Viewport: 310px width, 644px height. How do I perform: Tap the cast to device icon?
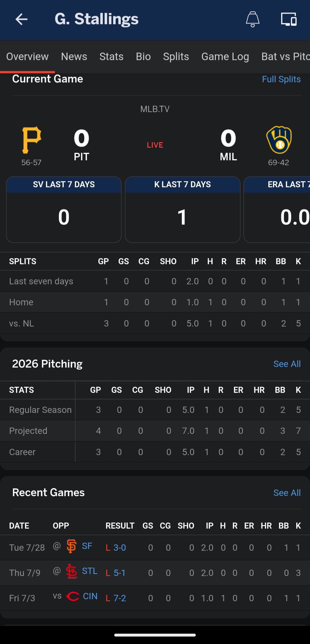tap(289, 19)
